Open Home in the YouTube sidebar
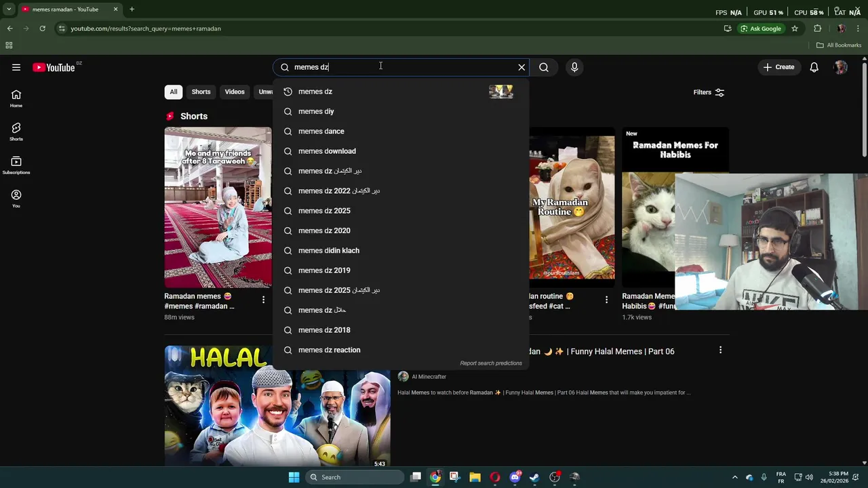This screenshot has height=488, width=868. tap(16, 99)
